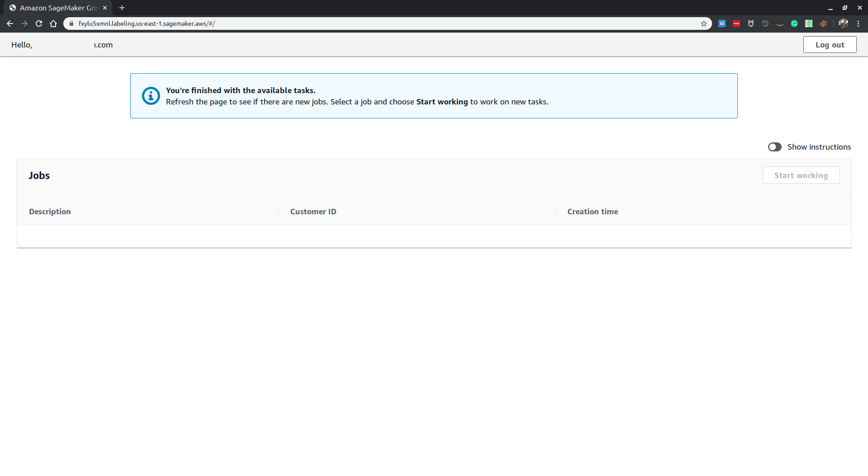This screenshot has width=868, height=476.
Task: Go forward in browser history
Action: coord(24,24)
